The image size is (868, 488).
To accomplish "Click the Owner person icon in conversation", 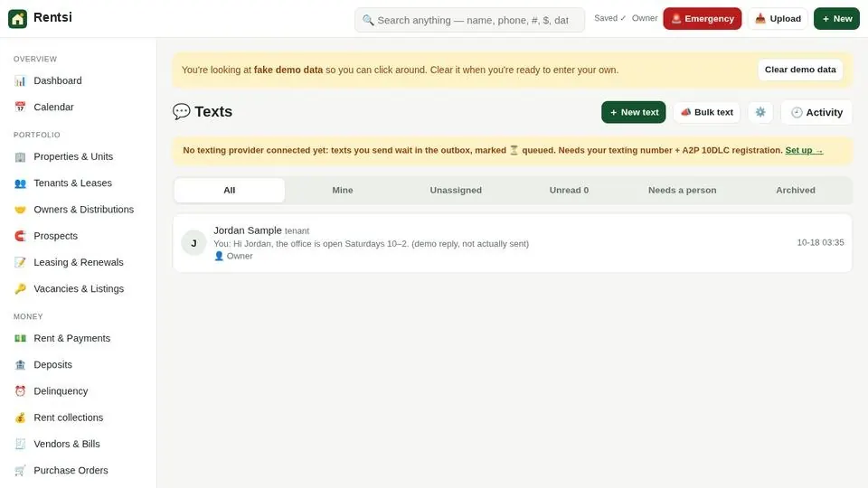I will click(x=219, y=256).
